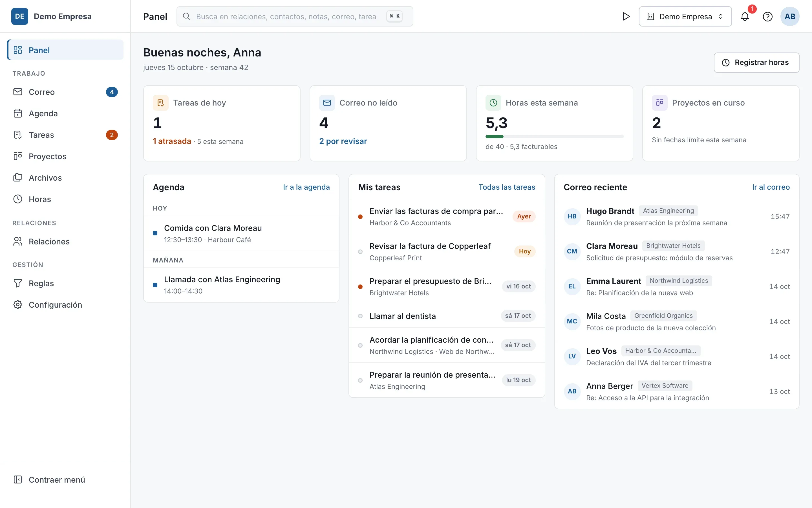Click the Correo no leído envelope icon

click(x=327, y=102)
